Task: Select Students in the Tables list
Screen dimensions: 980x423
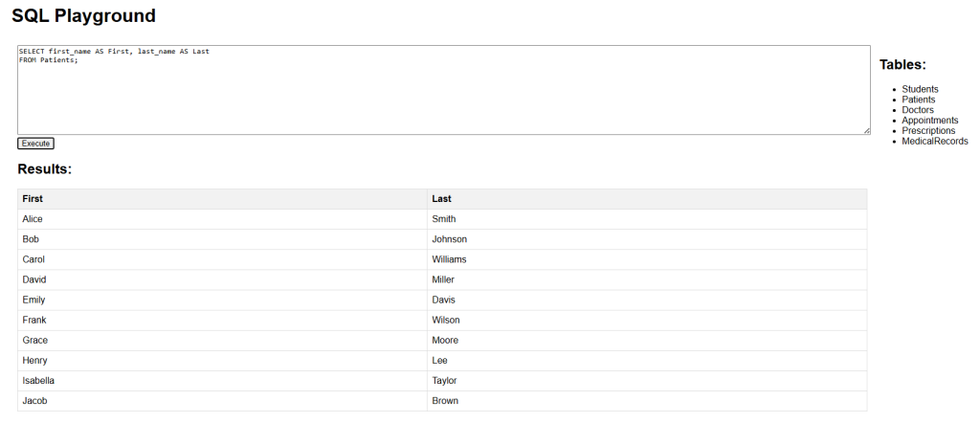Action: [x=920, y=89]
